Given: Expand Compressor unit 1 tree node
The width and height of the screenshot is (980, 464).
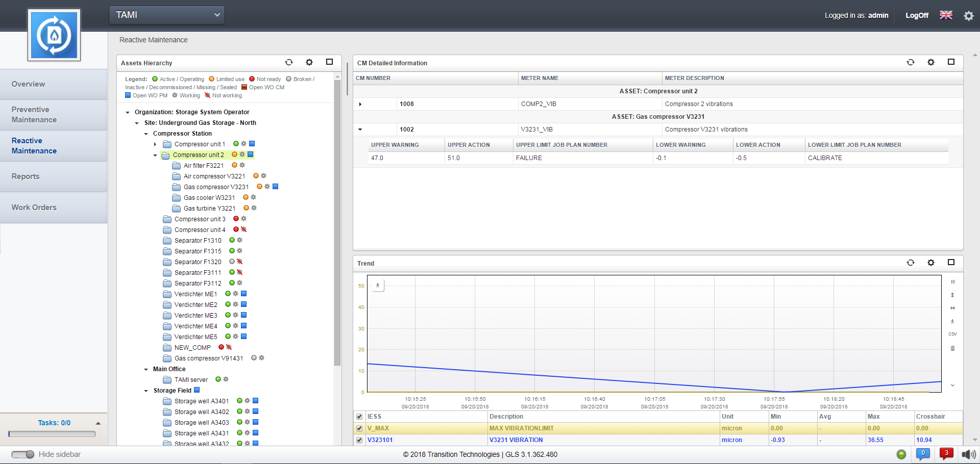Looking at the screenshot, I should click(155, 144).
